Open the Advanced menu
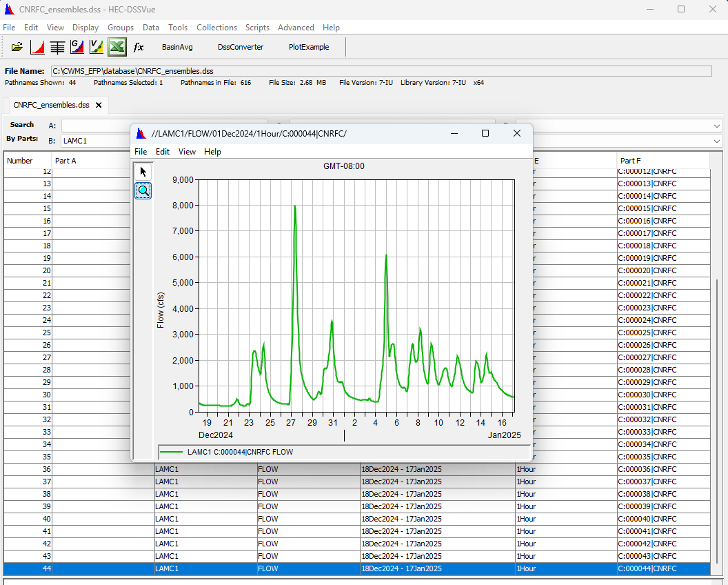728x585 pixels. point(296,28)
